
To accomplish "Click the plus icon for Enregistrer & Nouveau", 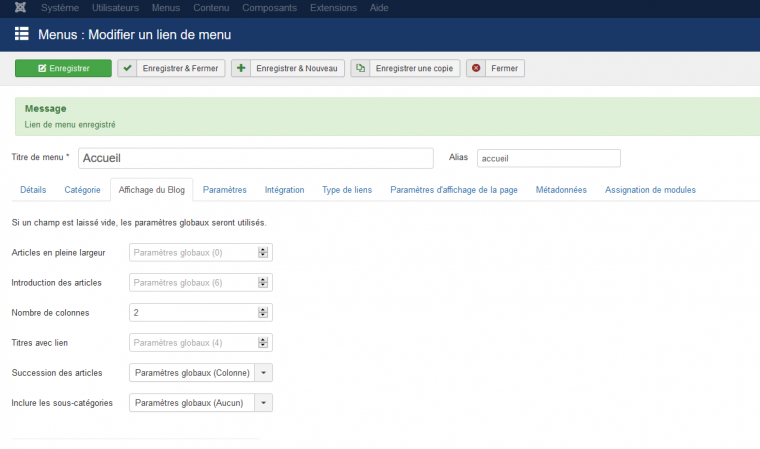I will 241,68.
